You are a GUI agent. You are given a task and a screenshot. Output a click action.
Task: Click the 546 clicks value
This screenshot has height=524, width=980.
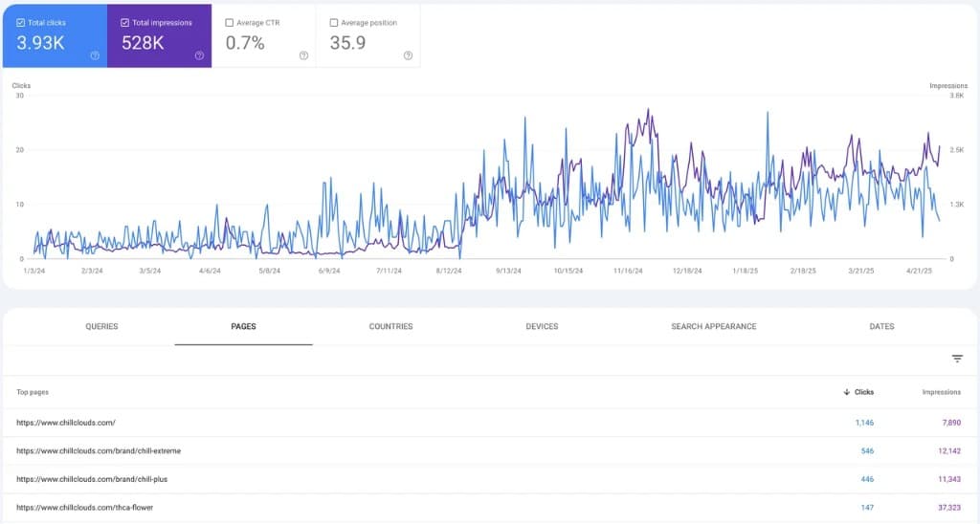[x=867, y=451]
